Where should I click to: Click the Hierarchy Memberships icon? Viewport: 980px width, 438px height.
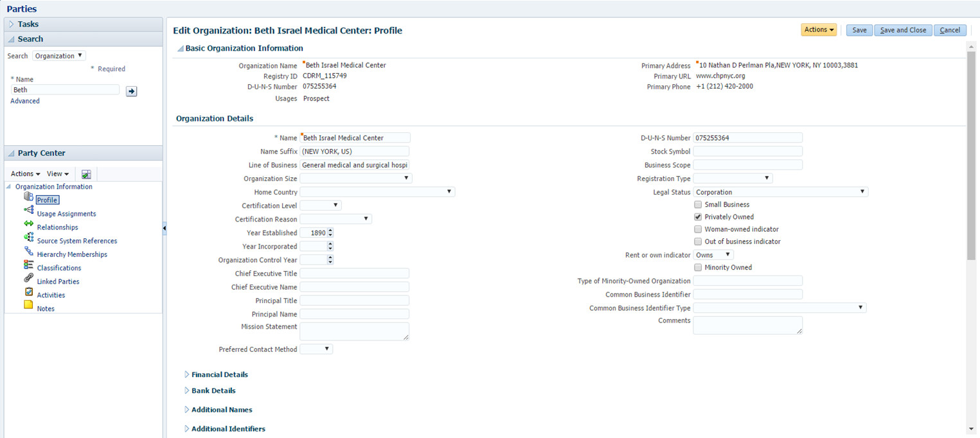point(28,250)
